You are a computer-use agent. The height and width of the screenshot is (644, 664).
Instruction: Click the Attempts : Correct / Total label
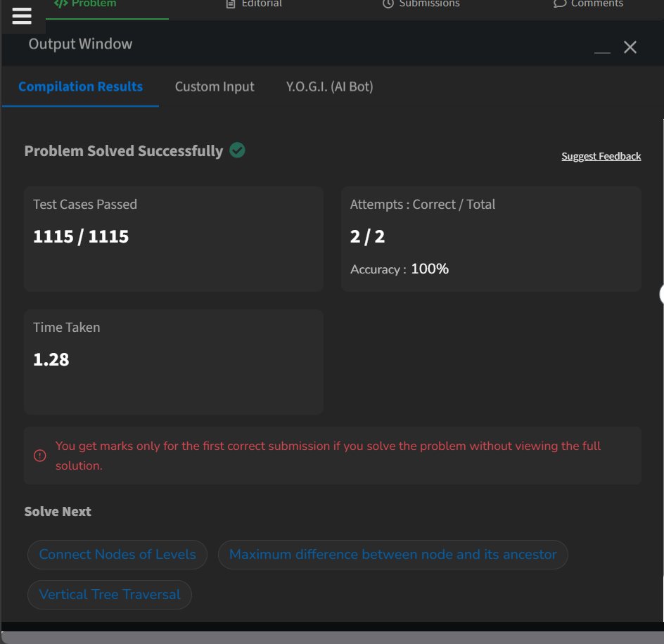pyautogui.click(x=422, y=205)
